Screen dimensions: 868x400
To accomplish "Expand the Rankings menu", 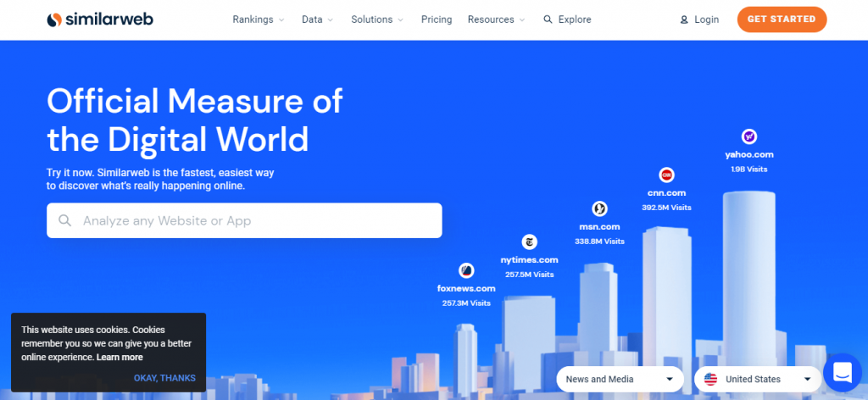I will [259, 19].
